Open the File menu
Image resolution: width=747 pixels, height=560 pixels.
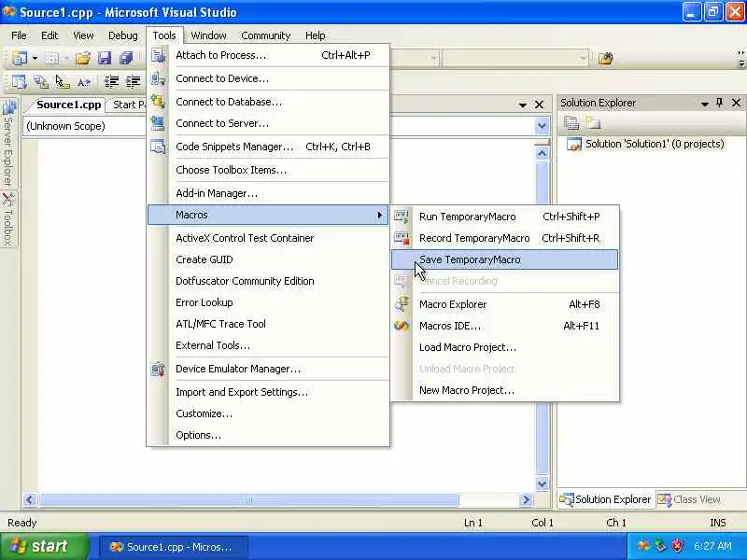pyautogui.click(x=19, y=35)
